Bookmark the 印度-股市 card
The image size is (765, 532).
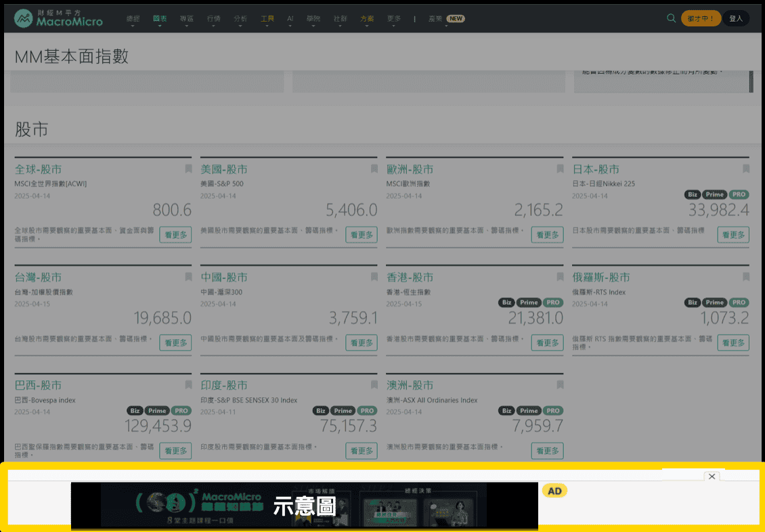click(374, 384)
